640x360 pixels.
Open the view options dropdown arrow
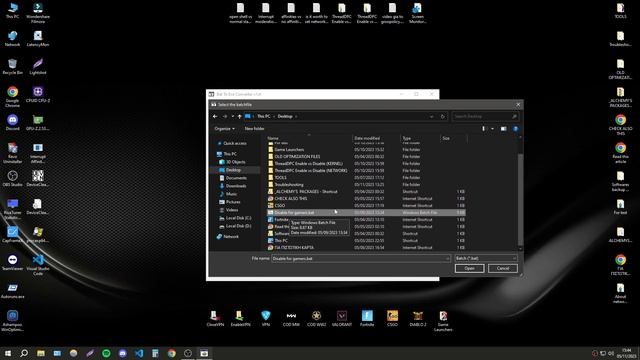tap(492, 129)
